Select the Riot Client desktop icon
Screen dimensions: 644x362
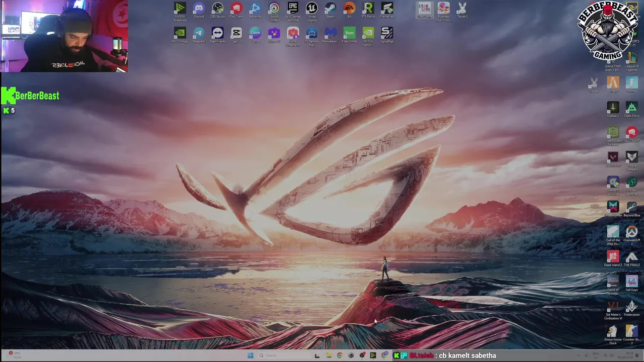pos(236,11)
